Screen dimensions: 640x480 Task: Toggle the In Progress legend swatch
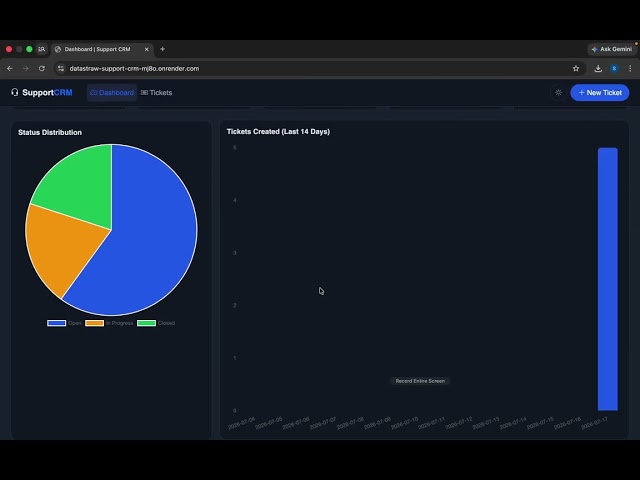(x=94, y=323)
